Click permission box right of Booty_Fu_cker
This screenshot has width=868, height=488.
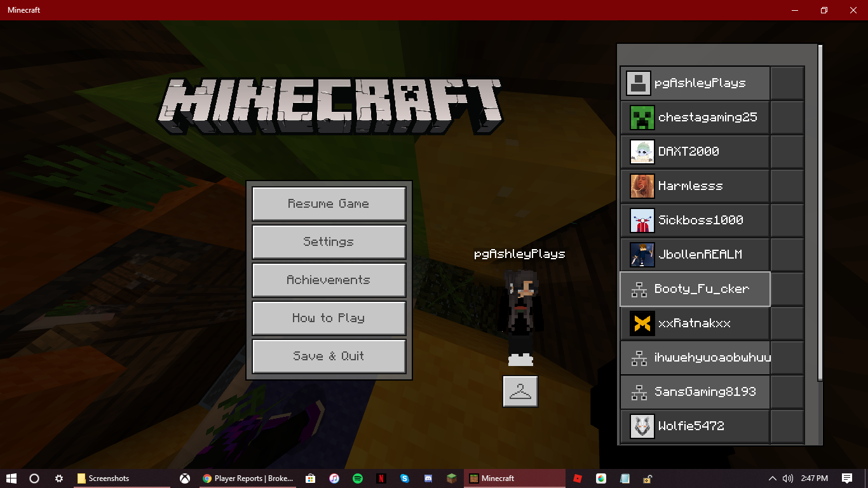point(787,289)
